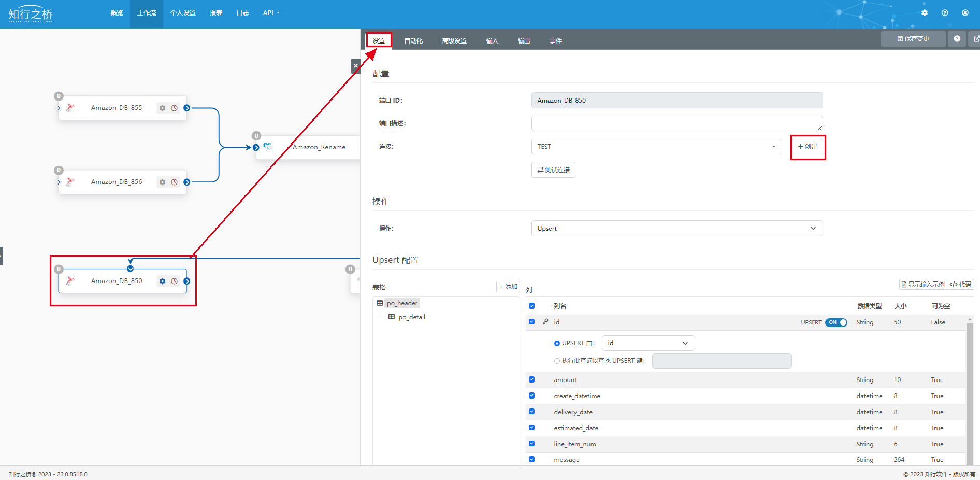Toggle the UPSERT ON switch for id
This screenshot has width=980, height=480.
(x=836, y=322)
